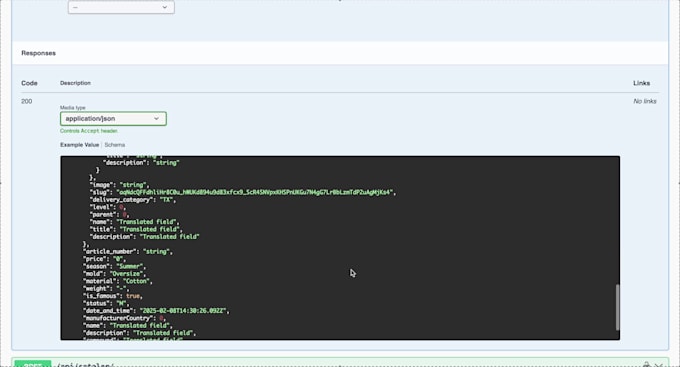The image size is (680, 367).
Task: Click the Responses section header
Action: tap(39, 53)
